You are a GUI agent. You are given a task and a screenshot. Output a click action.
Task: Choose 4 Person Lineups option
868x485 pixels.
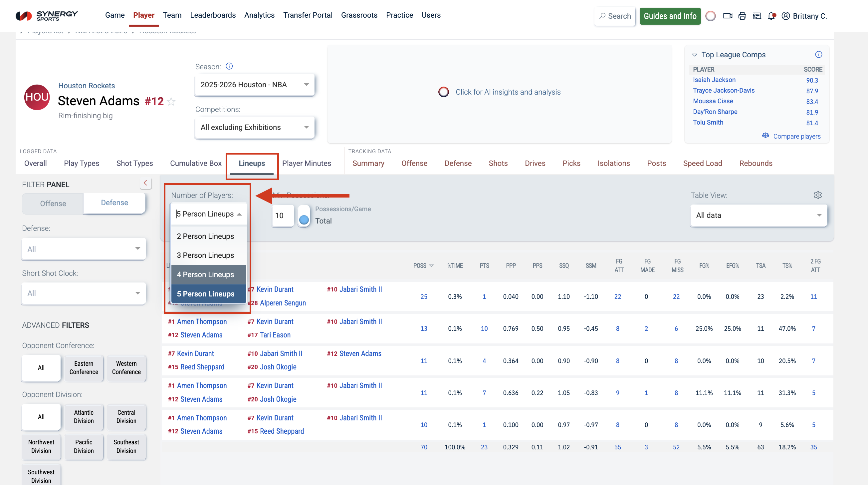pos(209,274)
